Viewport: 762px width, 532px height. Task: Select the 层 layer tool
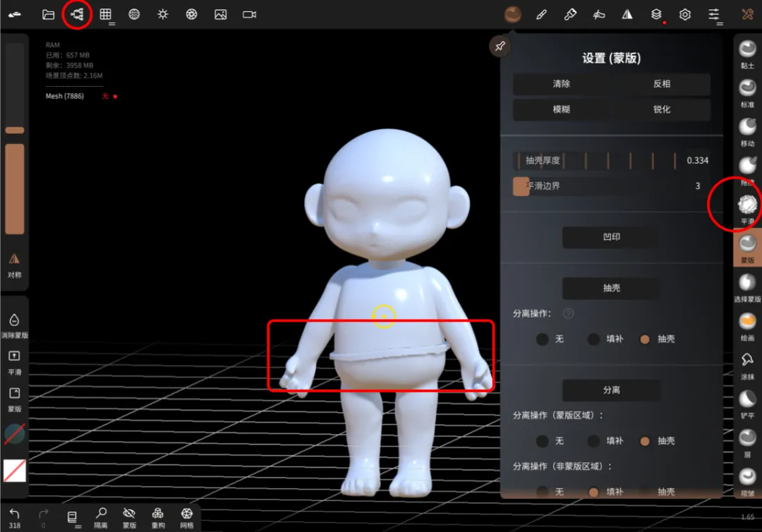point(747,443)
